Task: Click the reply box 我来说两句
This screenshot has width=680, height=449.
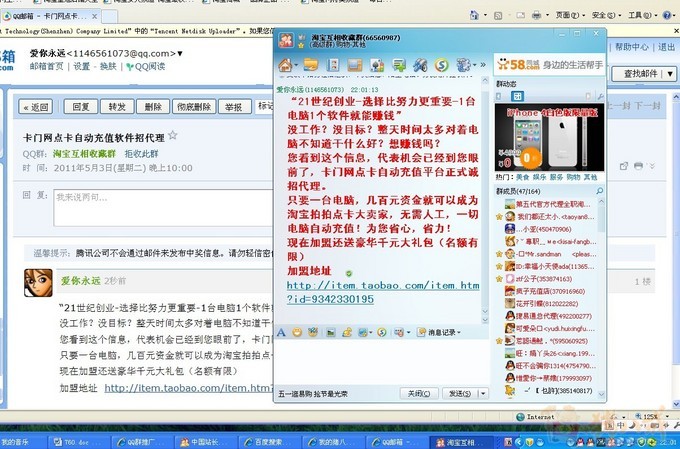Action: pos(163,207)
